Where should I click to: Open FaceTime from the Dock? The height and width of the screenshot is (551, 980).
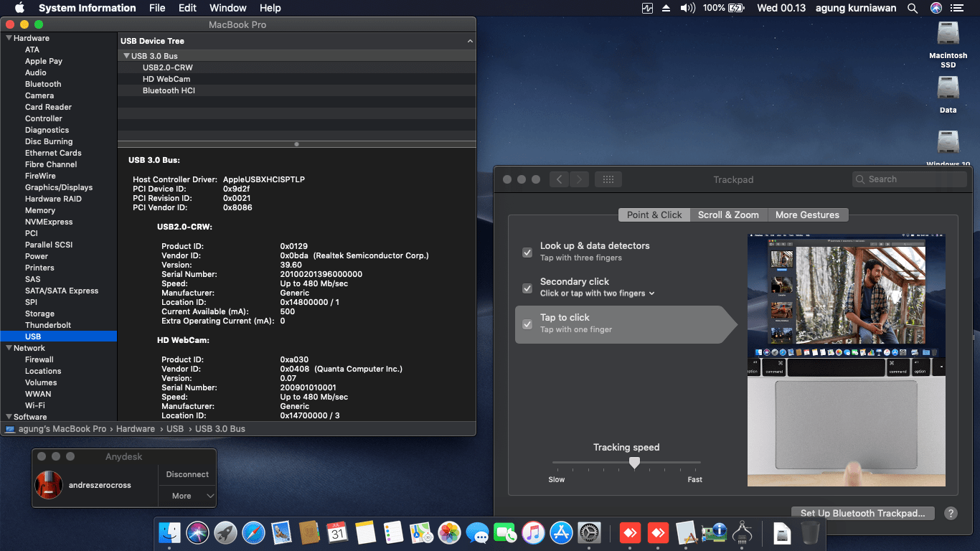505,533
